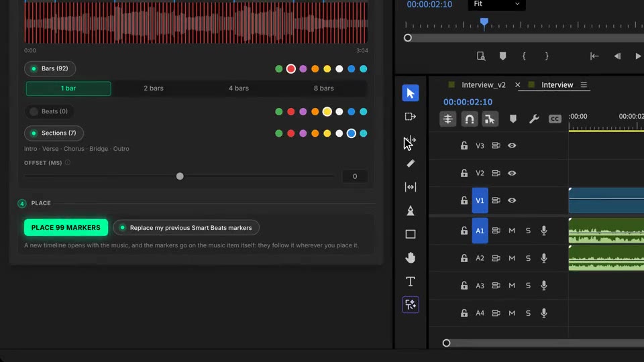Pick green color for Bars markers
The width and height of the screenshot is (644, 362).
click(x=279, y=69)
